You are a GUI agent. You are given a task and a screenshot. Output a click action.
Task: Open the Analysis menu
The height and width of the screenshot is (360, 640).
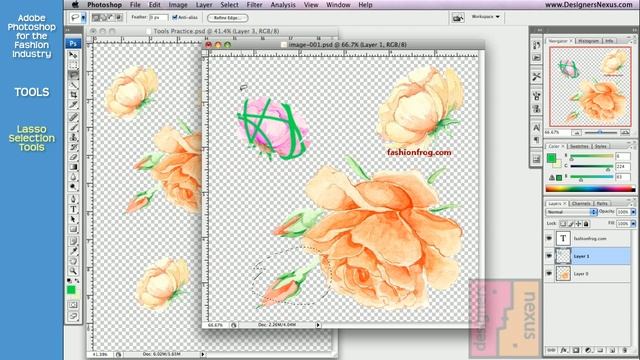[283, 5]
